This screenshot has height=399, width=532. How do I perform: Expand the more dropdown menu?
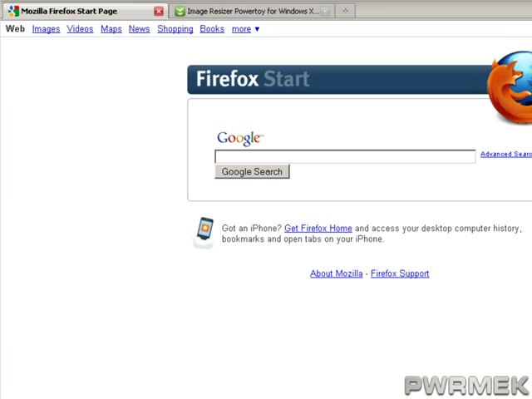[246, 29]
